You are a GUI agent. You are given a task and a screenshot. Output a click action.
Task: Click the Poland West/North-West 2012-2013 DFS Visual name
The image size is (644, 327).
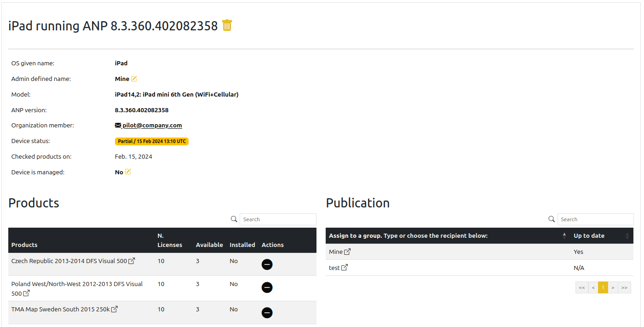[x=77, y=288]
